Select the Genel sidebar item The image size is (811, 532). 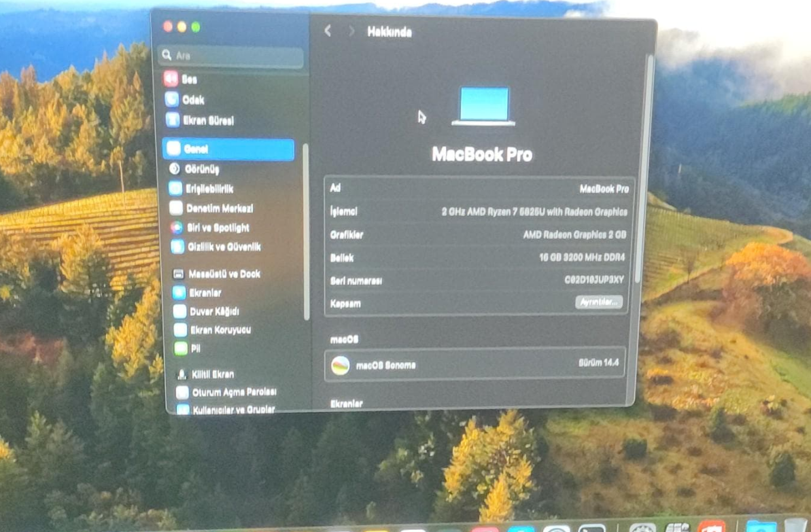pyautogui.click(x=228, y=149)
